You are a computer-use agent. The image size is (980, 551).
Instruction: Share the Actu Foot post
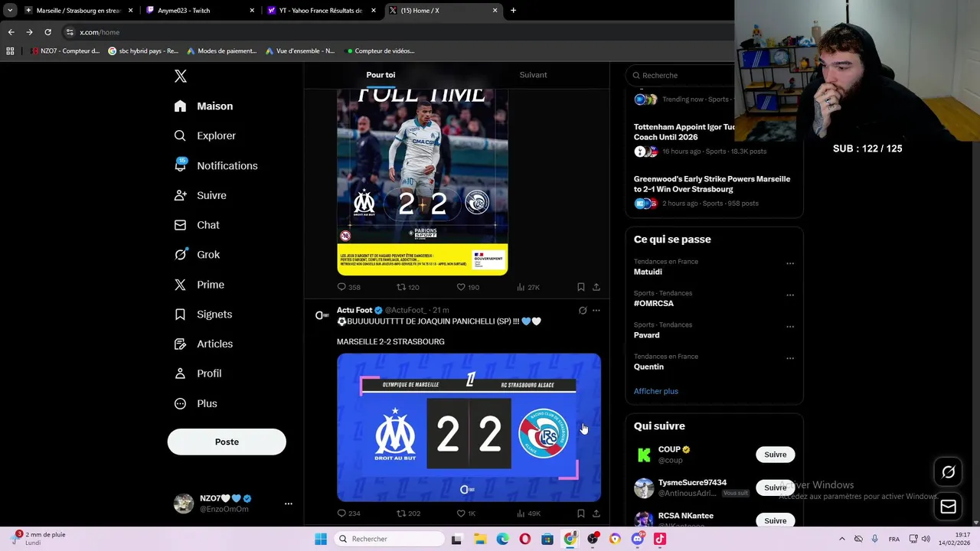pyautogui.click(x=596, y=514)
